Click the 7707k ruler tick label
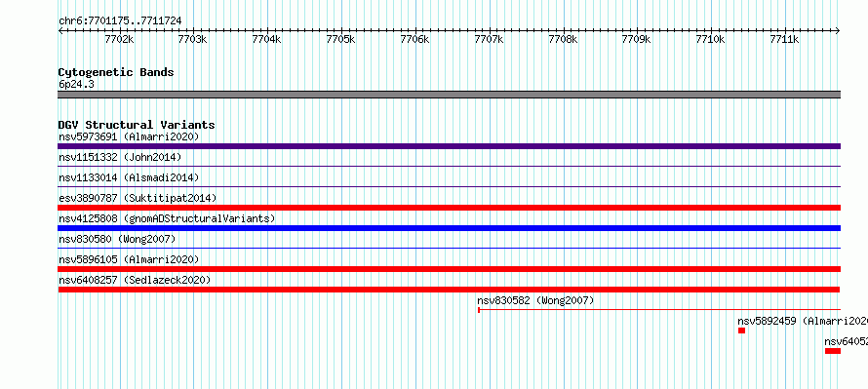 pos(489,40)
